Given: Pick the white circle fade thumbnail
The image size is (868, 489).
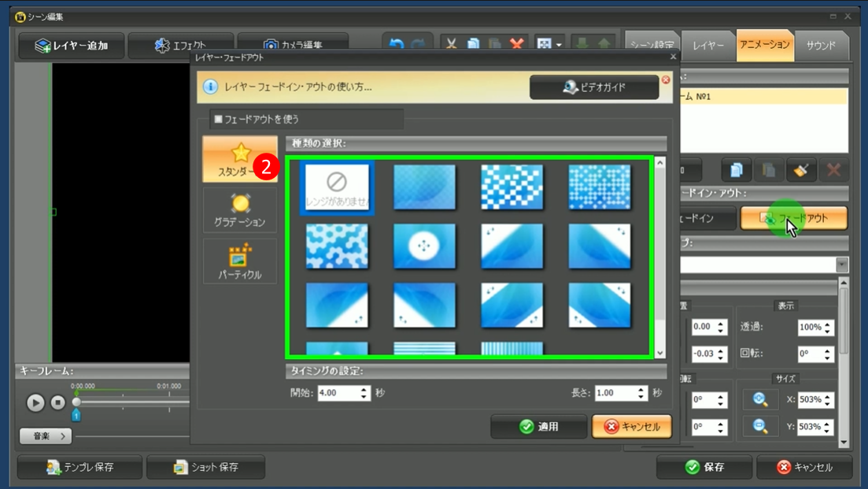Looking at the screenshot, I should point(424,246).
